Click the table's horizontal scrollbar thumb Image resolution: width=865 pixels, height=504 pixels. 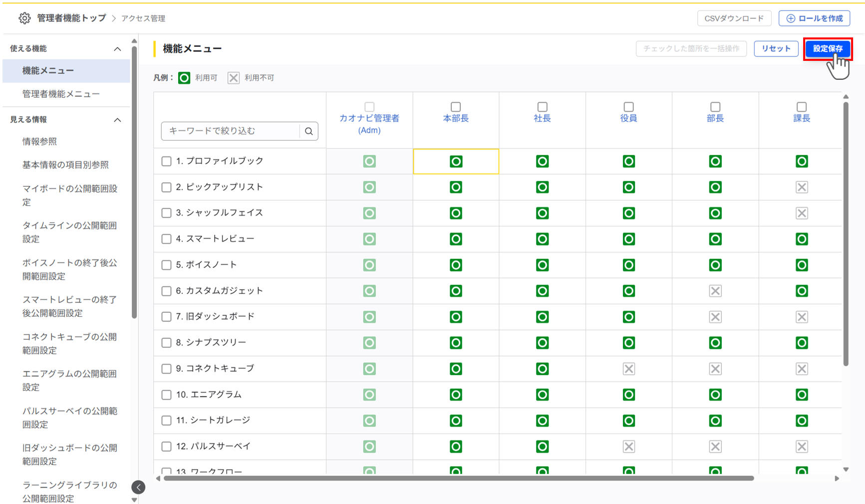pos(459,479)
